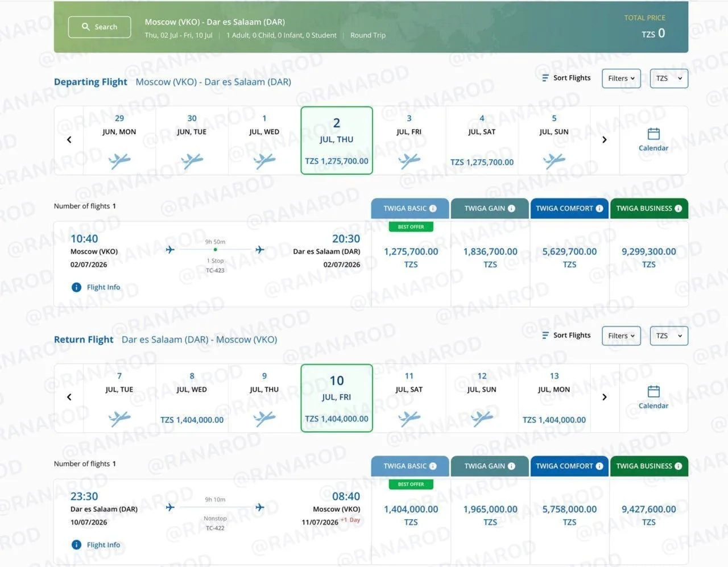Click the Search button in the header
This screenshot has width=728, height=567.
100,27
